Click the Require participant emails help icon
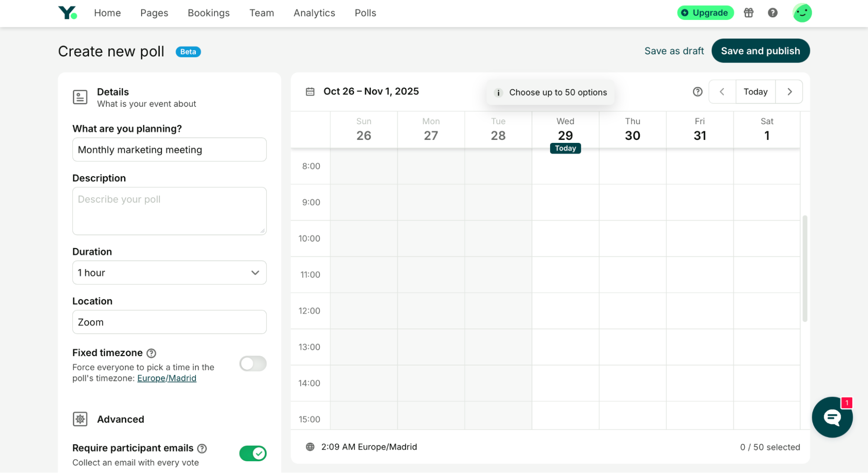Image resolution: width=868 pixels, height=473 pixels. [x=202, y=448]
